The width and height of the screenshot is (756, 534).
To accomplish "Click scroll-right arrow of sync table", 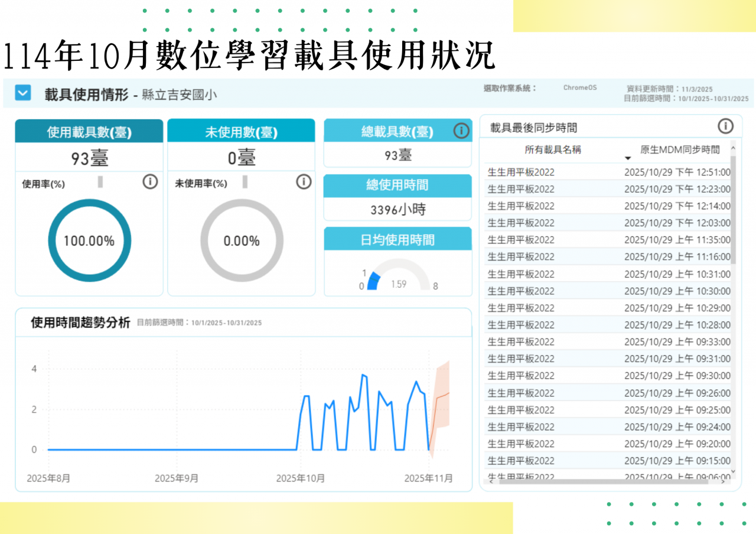I will [x=723, y=481].
